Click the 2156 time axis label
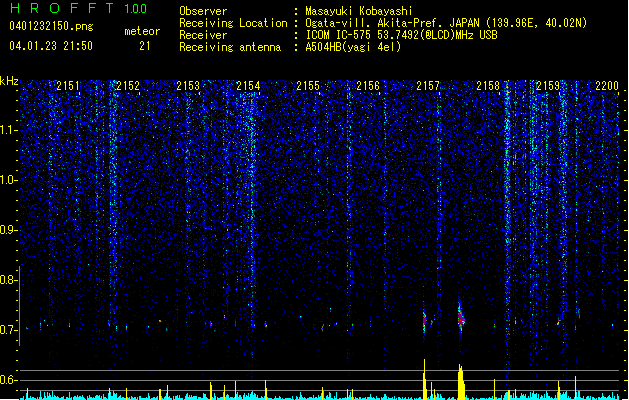The image size is (629, 400). click(x=368, y=85)
